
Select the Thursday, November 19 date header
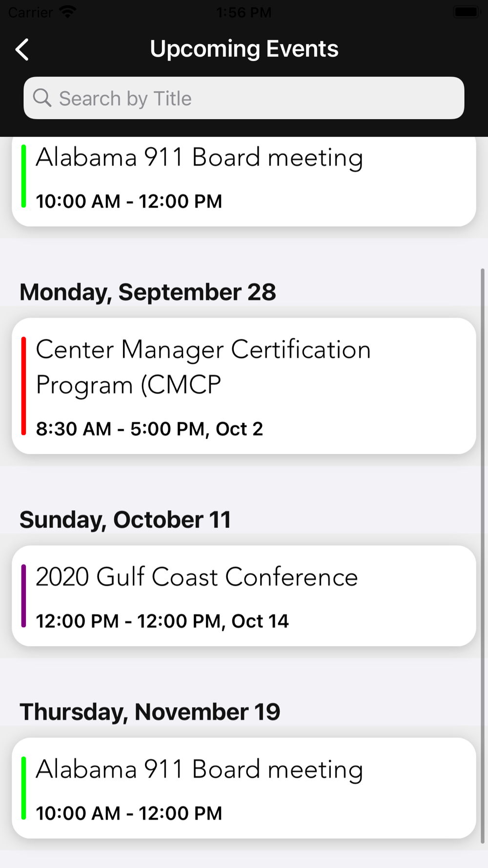tap(150, 712)
